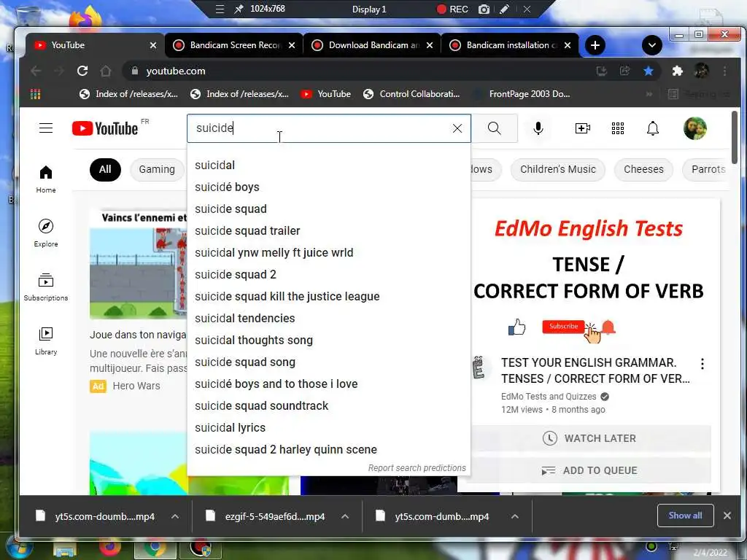Image resolution: width=747 pixels, height=560 pixels.
Task: Click the Windows Start button
Action: coord(19,548)
